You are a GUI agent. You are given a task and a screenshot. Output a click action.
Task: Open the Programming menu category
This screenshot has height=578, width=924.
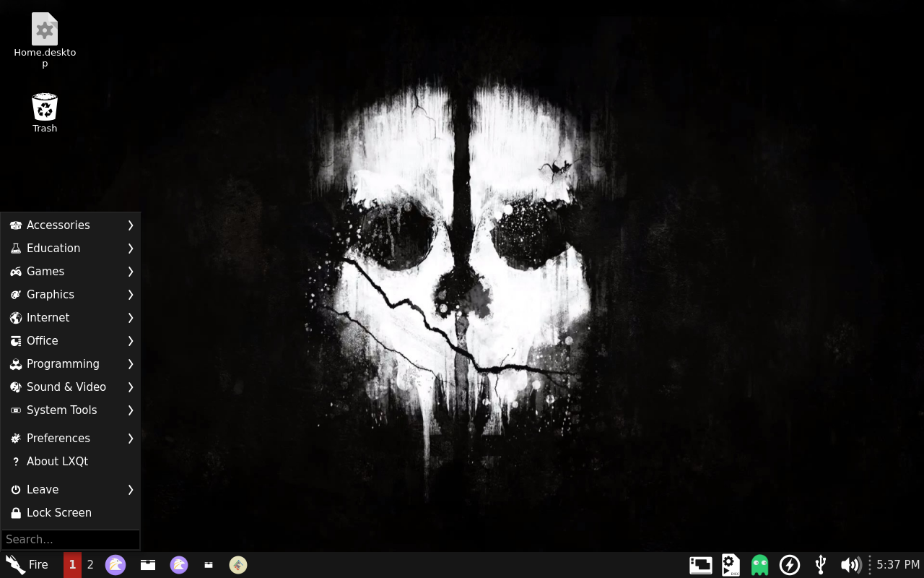point(70,364)
